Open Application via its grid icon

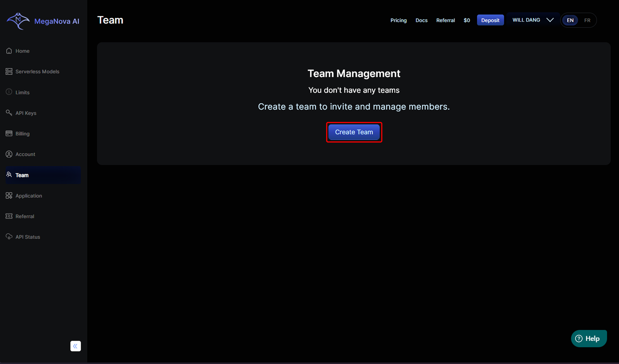[x=9, y=195]
